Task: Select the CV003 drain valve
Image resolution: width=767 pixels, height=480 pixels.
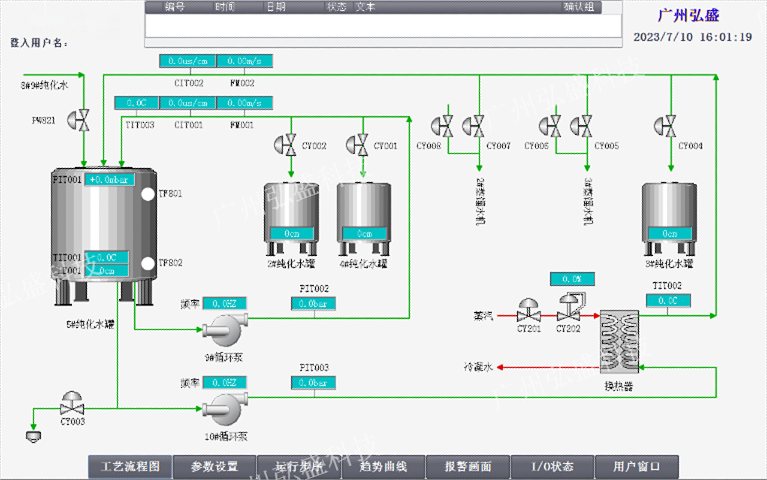Action: click(x=72, y=403)
